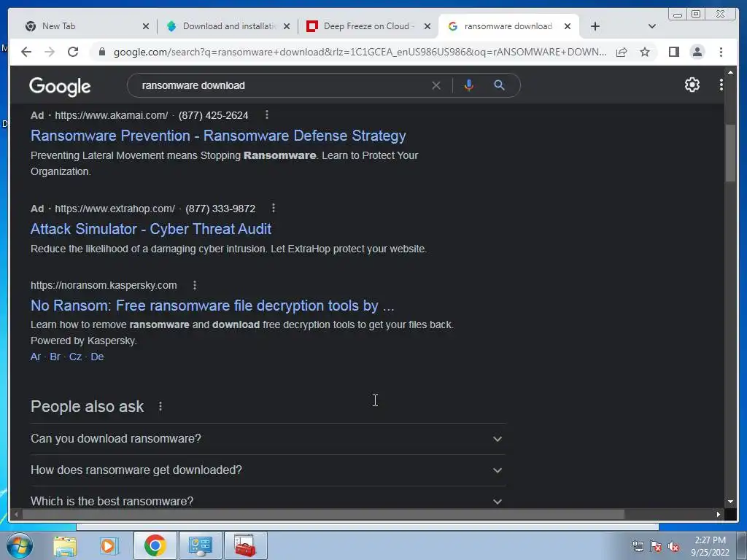747x560 pixels.
Task: Switch to Deep Freeze on Cloud tab
Action: pos(368,26)
